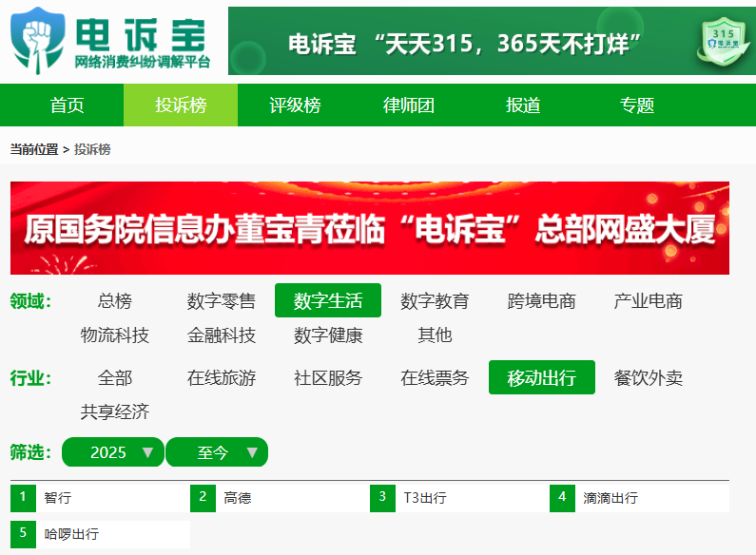Click the red 董宝青莅临 banner
The height and width of the screenshot is (555, 756).
pos(370,228)
